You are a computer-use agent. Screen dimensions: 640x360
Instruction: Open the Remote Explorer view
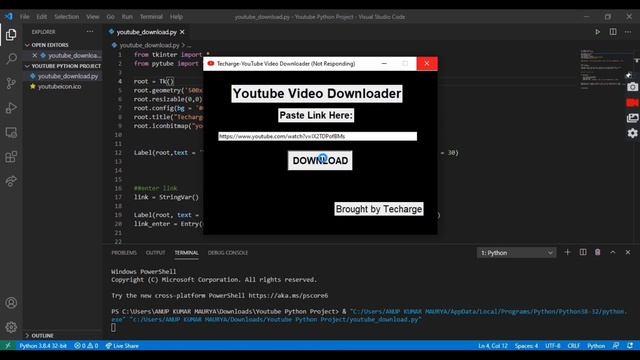11,133
